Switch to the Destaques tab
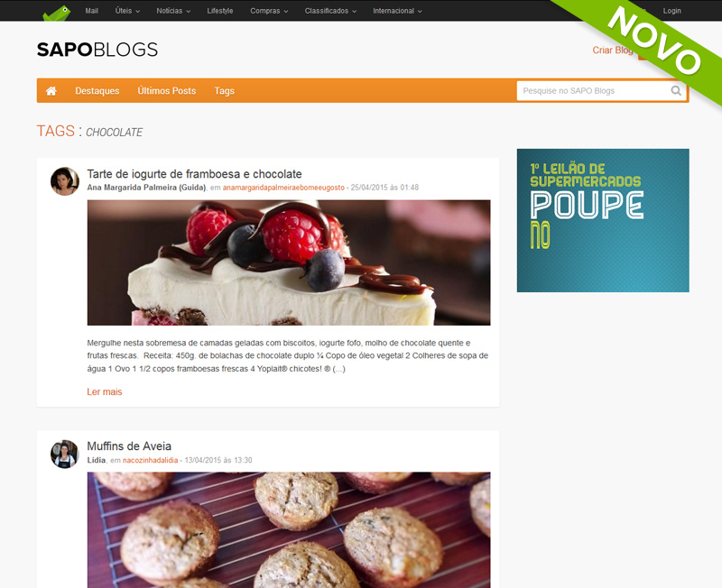Viewport: 722px width, 588px height. [x=97, y=91]
